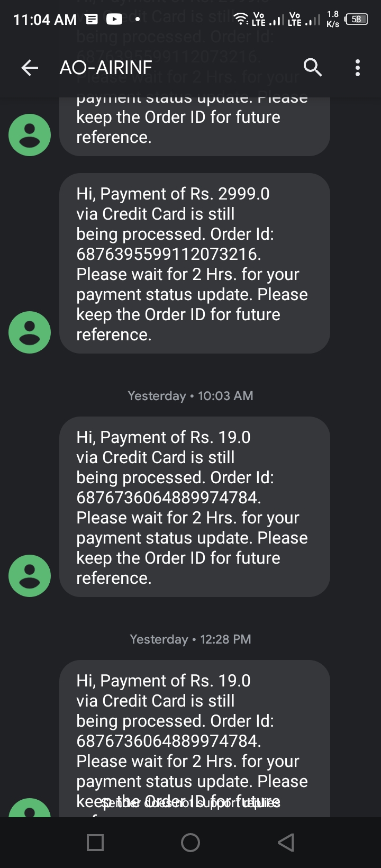This screenshot has height=868, width=381.
Task: Tap the contact avatar beside the Rs. 2999.0 message
Action: pos(30,332)
